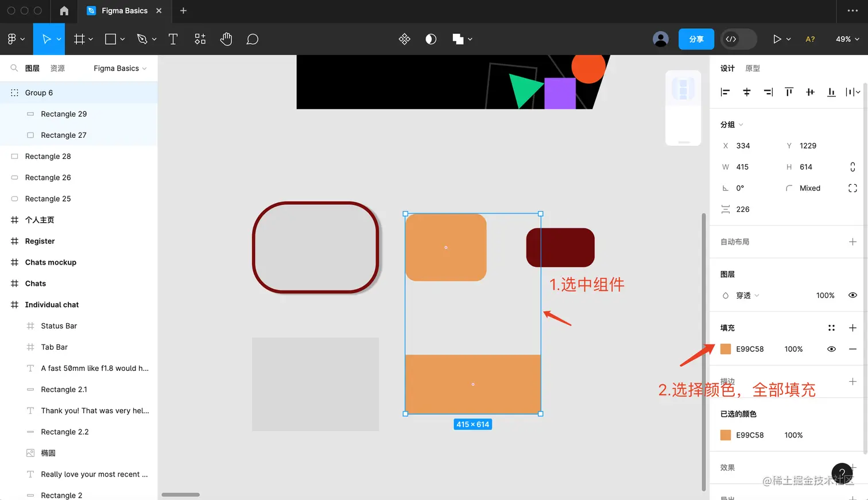Open the 49% zoom dropdown
Image resolution: width=868 pixels, height=500 pixels.
pos(847,39)
